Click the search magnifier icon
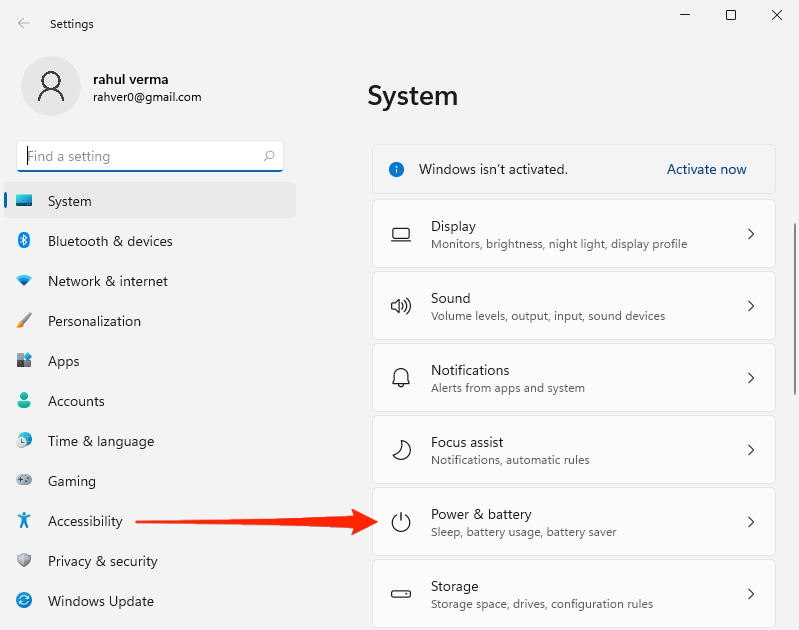799x630 pixels. click(269, 156)
